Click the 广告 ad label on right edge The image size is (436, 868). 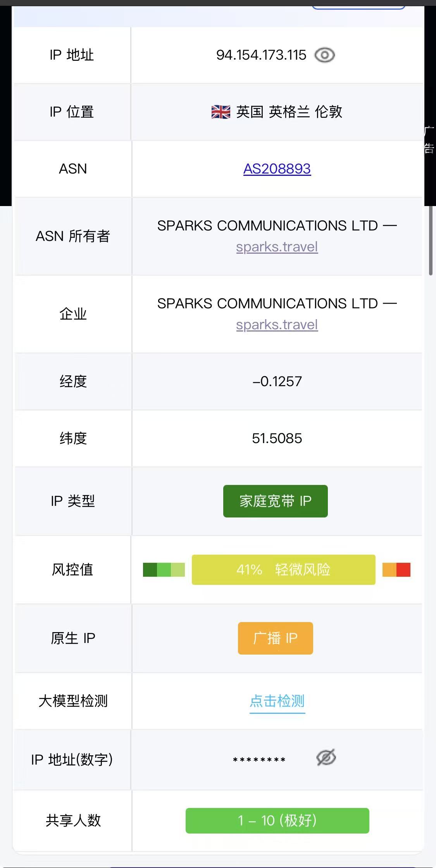point(429,140)
